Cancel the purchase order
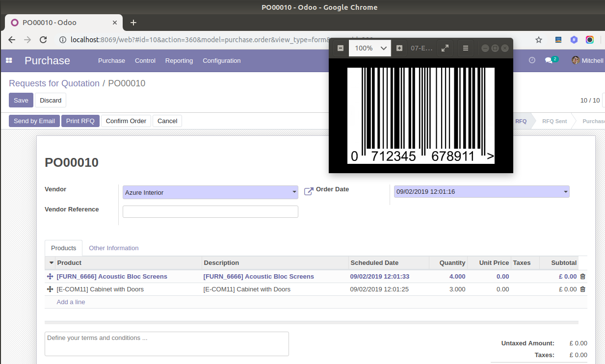Screen dimensions: 605x364 point(167,121)
